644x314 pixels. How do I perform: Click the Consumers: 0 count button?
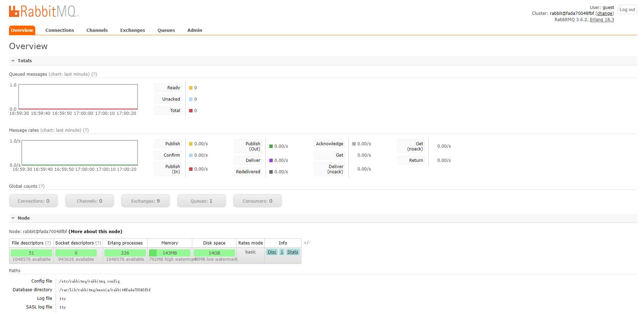(258, 201)
